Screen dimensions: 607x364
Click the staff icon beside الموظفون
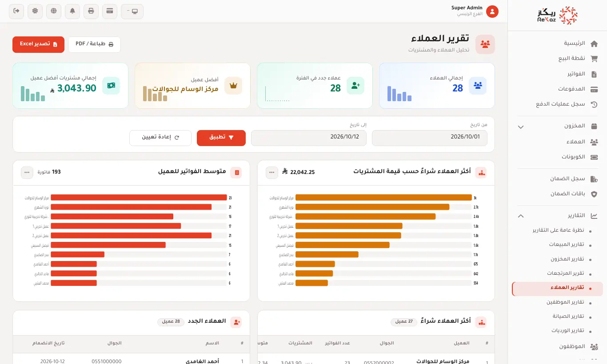[x=594, y=347]
